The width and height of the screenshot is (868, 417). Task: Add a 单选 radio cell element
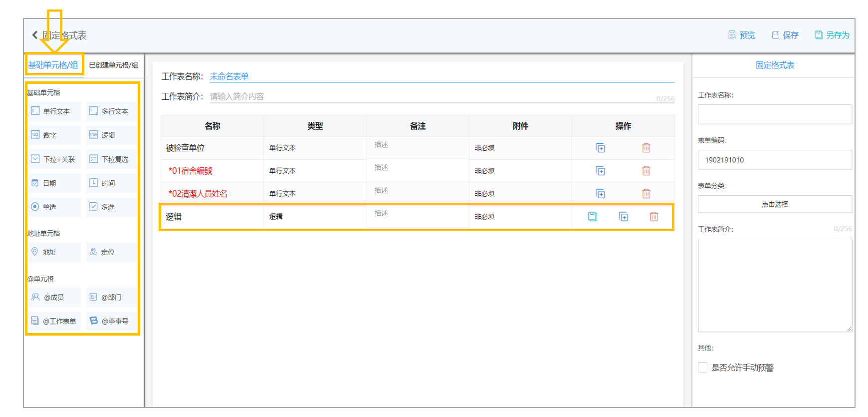(54, 207)
